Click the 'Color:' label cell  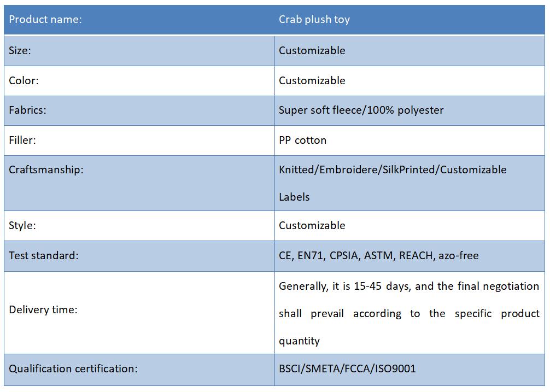[139, 81]
